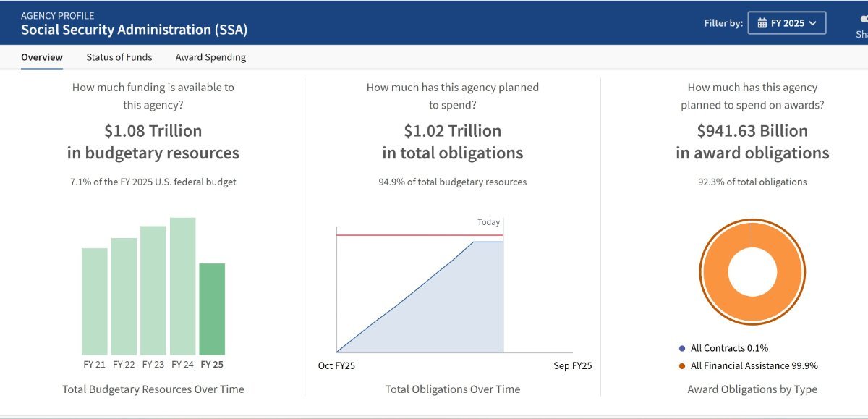
Task: Go to the Award Spending tab
Action: click(210, 57)
